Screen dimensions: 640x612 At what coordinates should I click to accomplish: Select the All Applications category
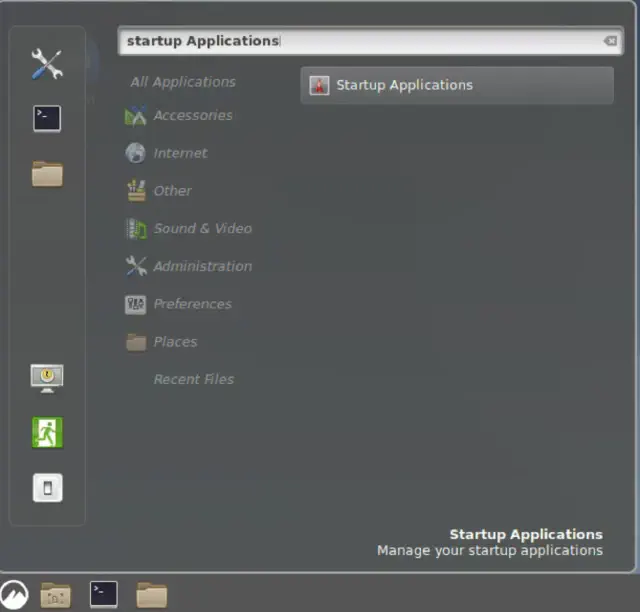[183, 82]
